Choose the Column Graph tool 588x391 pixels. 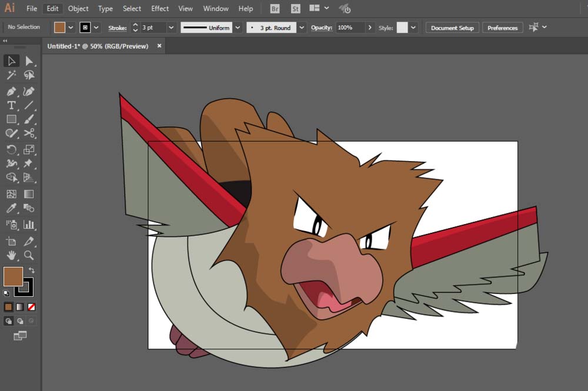pyautogui.click(x=29, y=225)
